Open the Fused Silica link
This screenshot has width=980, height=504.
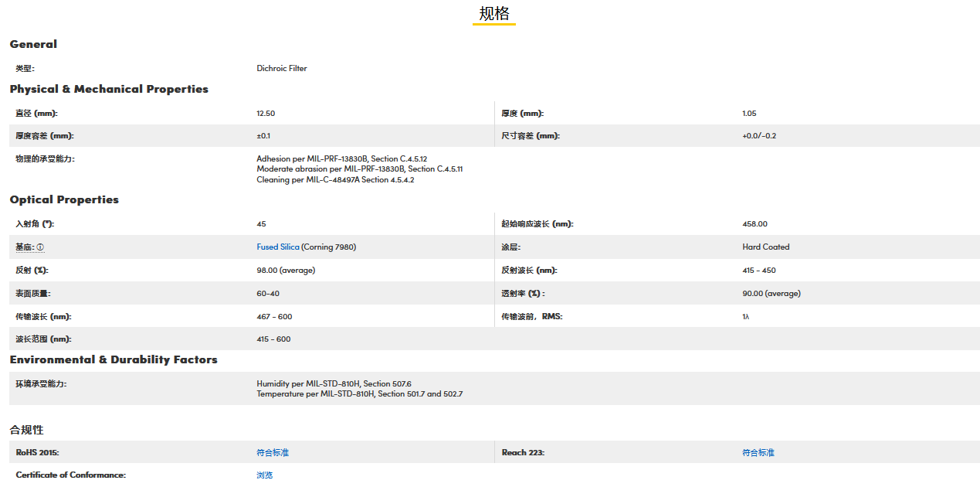pos(277,247)
